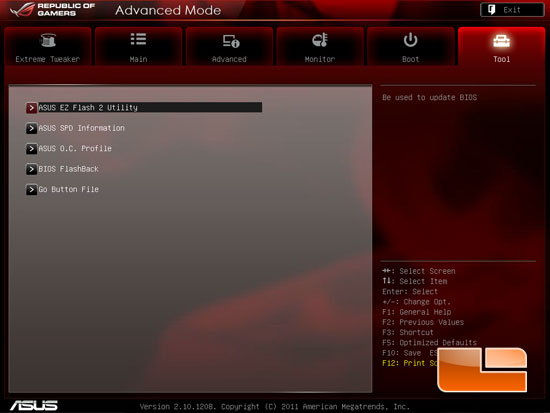The height and width of the screenshot is (413, 550).
Task: Select the Tool tab label
Action: 502,59
